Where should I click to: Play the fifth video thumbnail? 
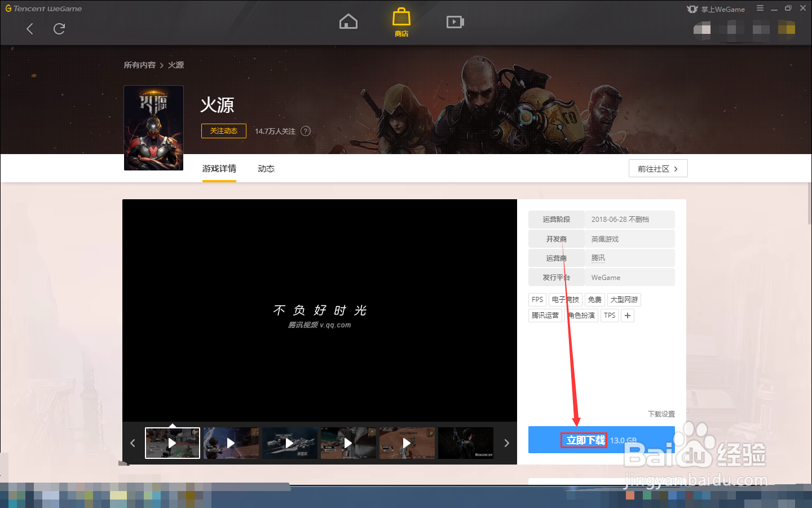tap(407, 443)
